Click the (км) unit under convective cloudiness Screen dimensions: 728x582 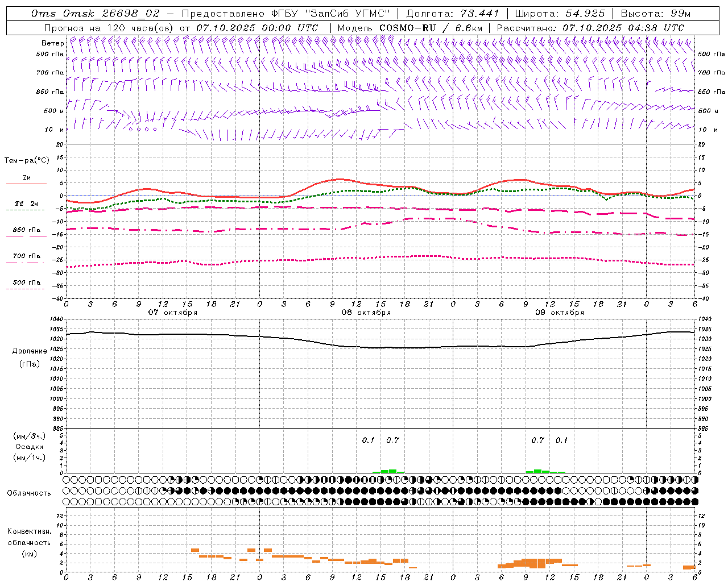[x=29, y=554]
